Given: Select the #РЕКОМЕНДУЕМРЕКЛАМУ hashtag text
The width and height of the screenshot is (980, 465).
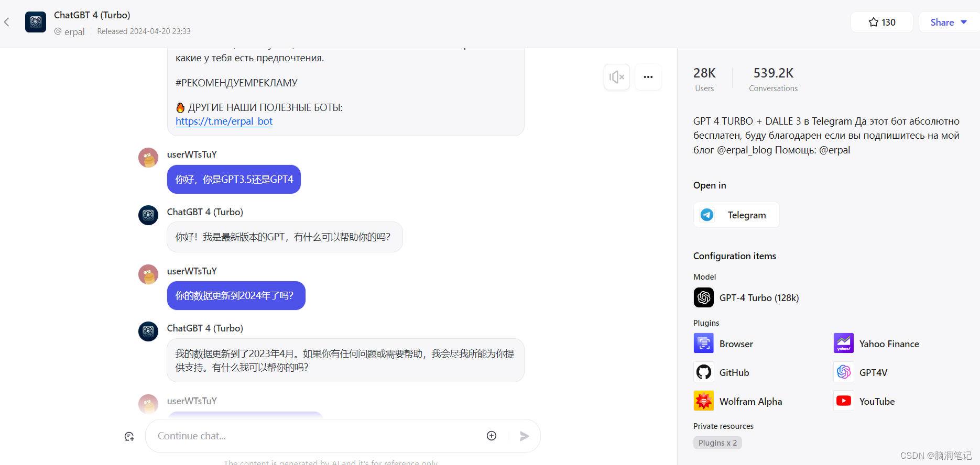Looking at the screenshot, I should click(236, 83).
